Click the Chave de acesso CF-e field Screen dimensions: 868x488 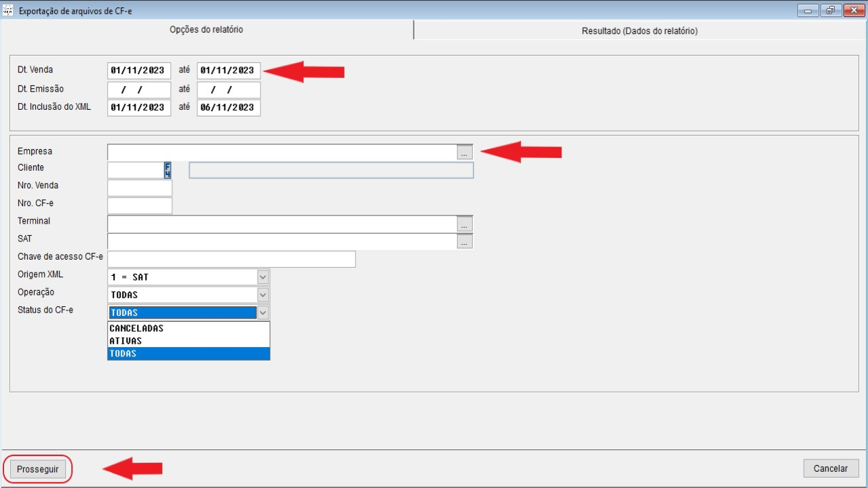click(x=231, y=259)
